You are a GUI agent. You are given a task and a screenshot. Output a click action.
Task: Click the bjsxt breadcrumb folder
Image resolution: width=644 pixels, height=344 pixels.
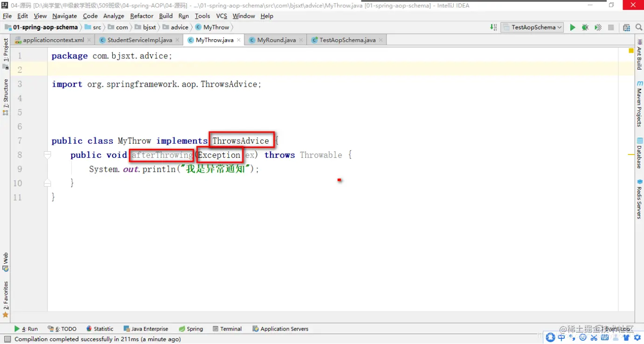pos(145,28)
